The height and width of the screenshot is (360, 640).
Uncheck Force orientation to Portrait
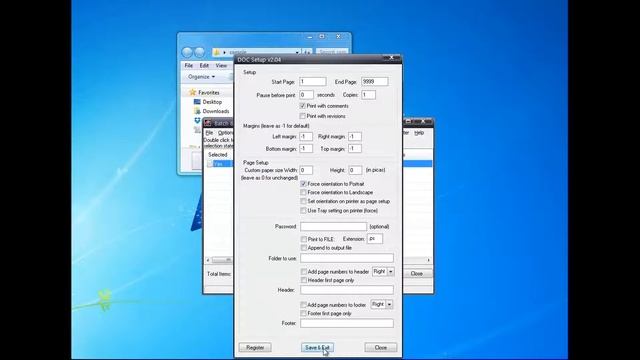point(303,184)
